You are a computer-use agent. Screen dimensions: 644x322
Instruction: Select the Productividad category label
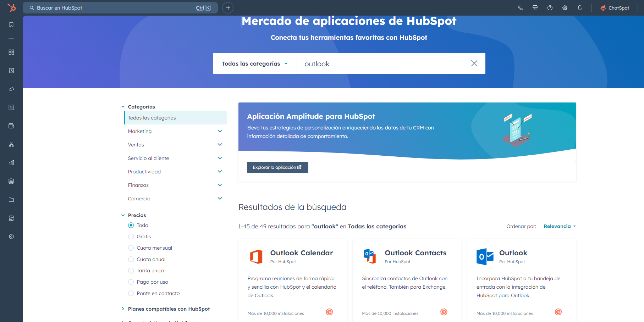[144, 172]
